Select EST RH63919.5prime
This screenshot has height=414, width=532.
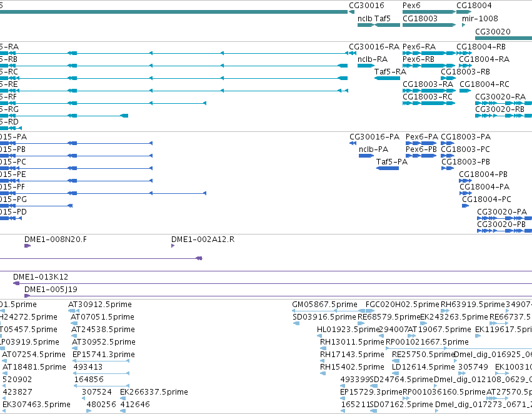pyautogui.click(x=473, y=305)
